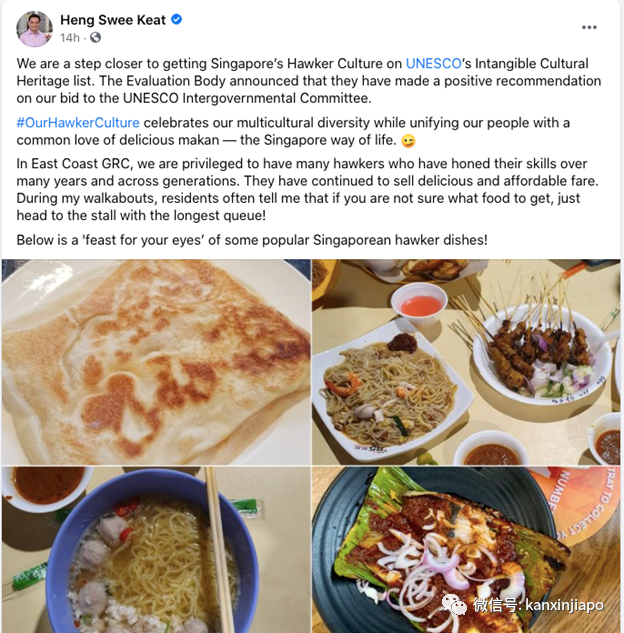This screenshot has width=624, height=633.
Task: Open the #OurHawkerCulture hashtag
Action: [x=78, y=123]
